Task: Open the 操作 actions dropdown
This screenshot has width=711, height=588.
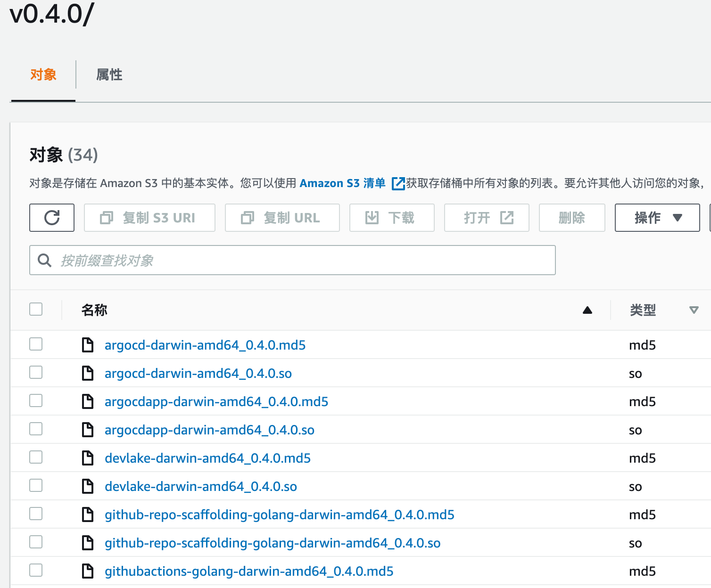Action: (x=657, y=218)
